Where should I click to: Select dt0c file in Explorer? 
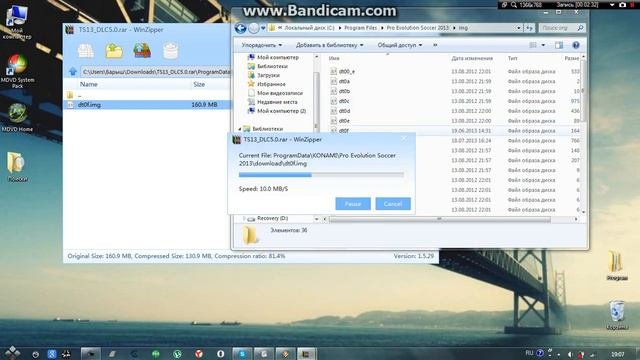click(344, 101)
